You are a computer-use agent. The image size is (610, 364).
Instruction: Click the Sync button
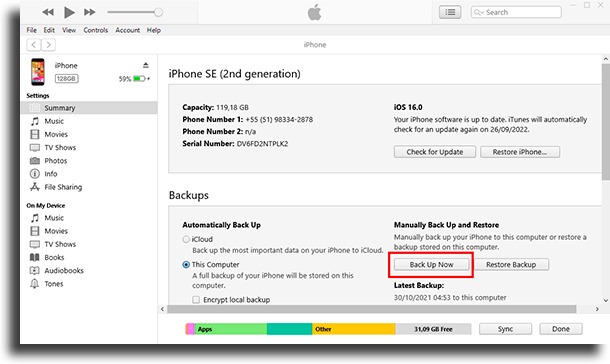click(505, 329)
